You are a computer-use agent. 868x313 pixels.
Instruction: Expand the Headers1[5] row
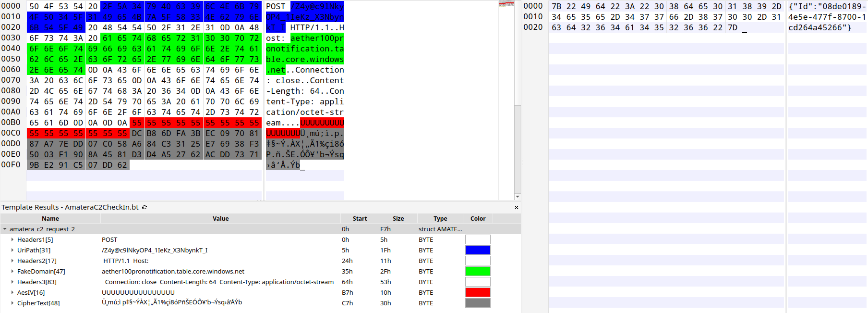tap(12, 240)
